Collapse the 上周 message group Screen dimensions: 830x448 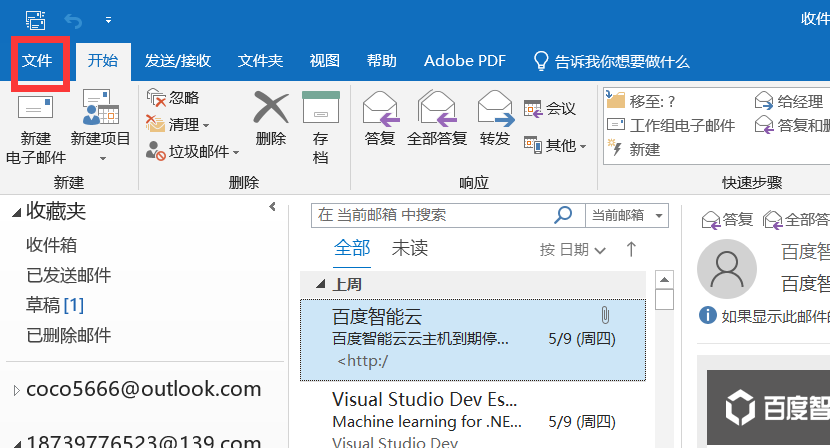tap(320, 284)
